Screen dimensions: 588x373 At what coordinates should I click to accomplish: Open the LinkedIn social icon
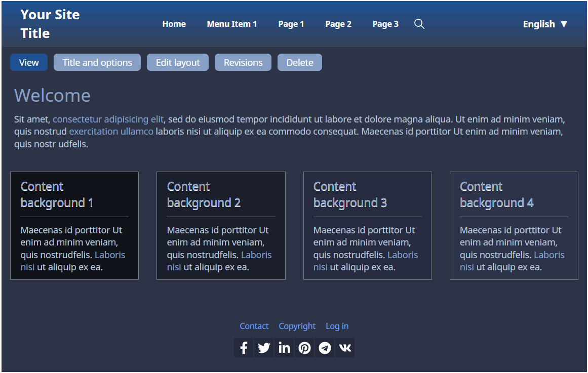[x=284, y=348]
